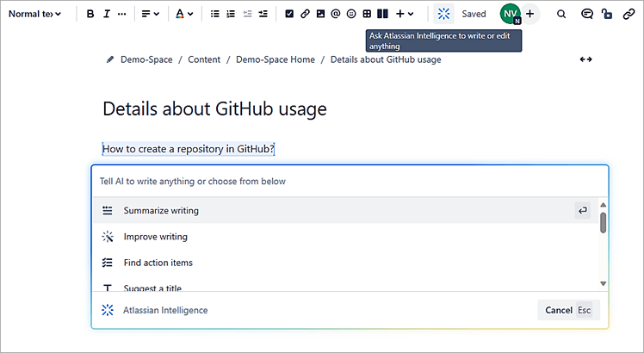Click the Saved status label
Screen dimensions: 644x353
pyautogui.click(x=474, y=14)
